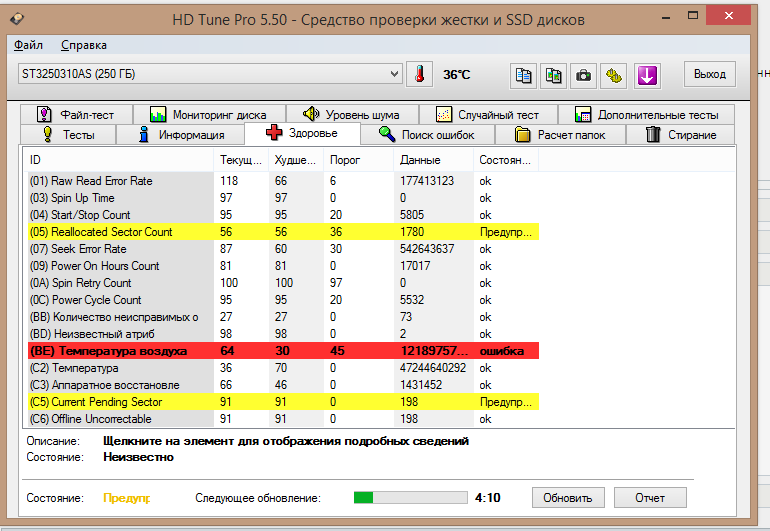Click data value 177413123
This screenshot has height=531, width=770.
tap(427, 181)
